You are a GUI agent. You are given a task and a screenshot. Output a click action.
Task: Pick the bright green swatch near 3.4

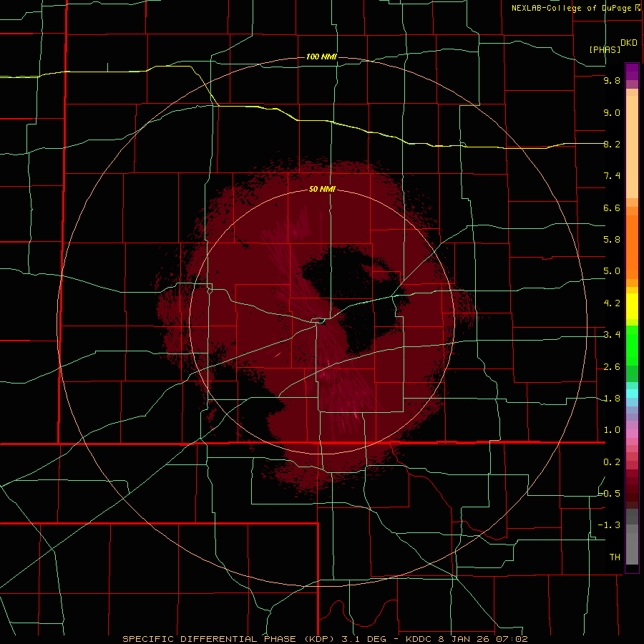(632, 346)
